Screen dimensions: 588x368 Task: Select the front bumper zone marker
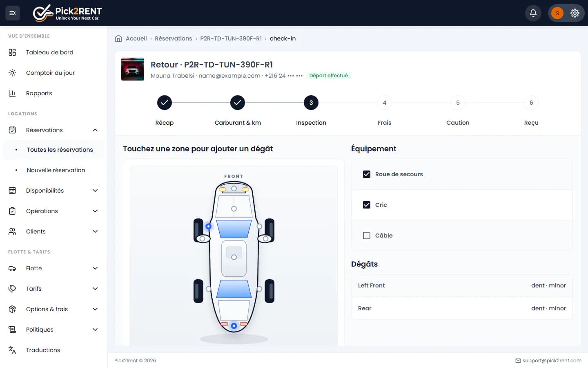click(234, 188)
